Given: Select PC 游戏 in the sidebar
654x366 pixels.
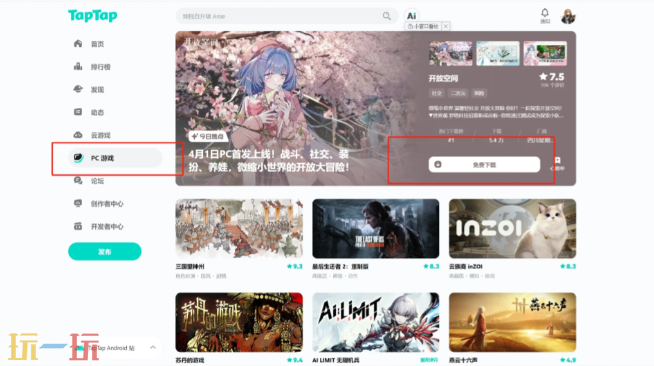Looking at the screenshot, I should [x=115, y=158].
